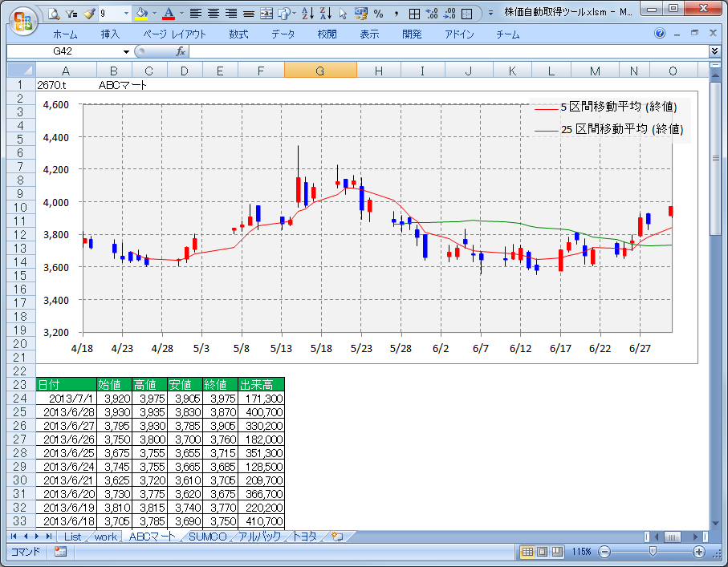728x567 pixels.
Task: Switch to Page Layout view
Action: (543, 552)
